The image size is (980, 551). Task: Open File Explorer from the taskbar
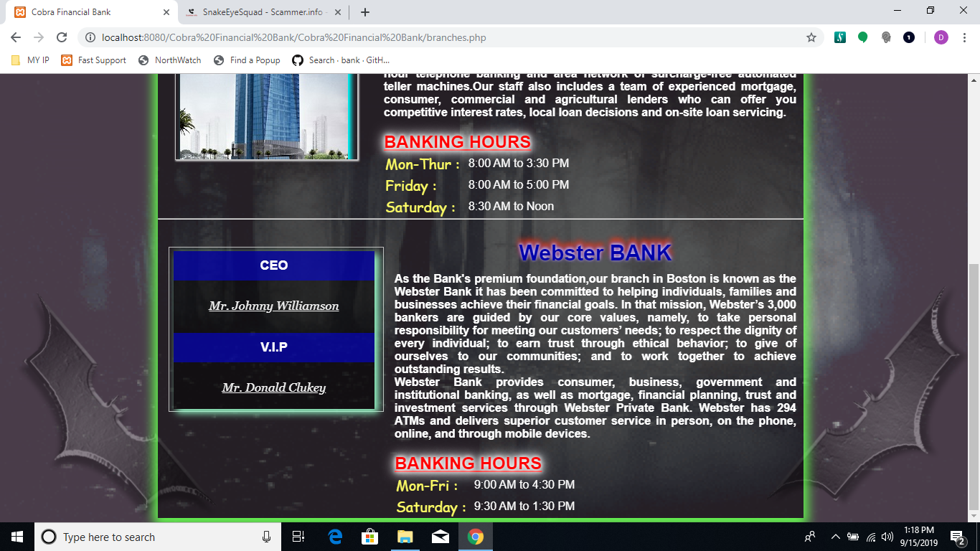(405, 537)
